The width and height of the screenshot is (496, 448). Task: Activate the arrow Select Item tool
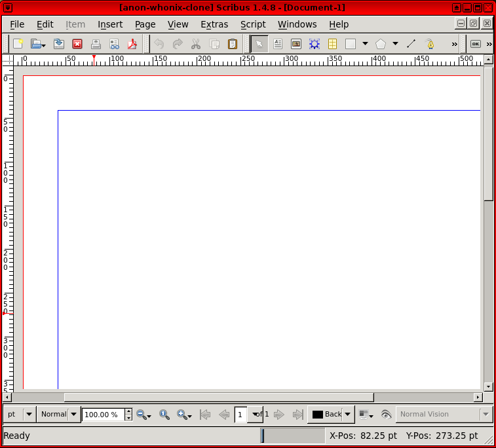pyautogui.click(x=259, y=44)
